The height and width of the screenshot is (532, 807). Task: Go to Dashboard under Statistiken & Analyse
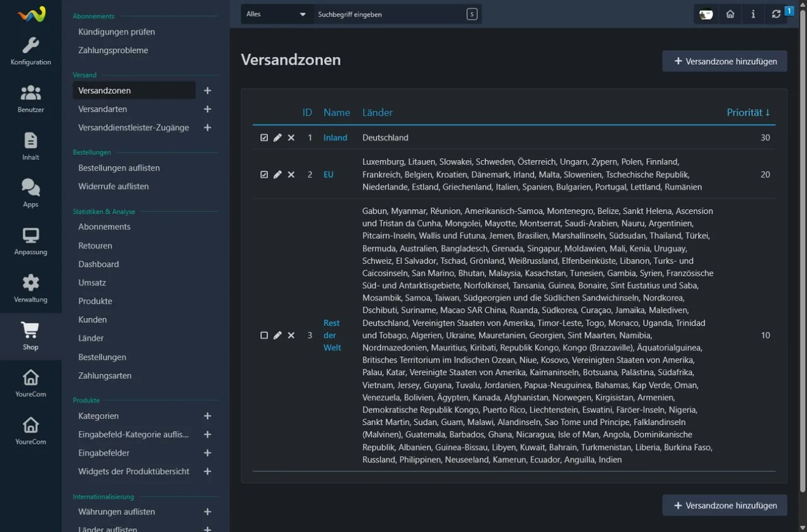(98, 264)
